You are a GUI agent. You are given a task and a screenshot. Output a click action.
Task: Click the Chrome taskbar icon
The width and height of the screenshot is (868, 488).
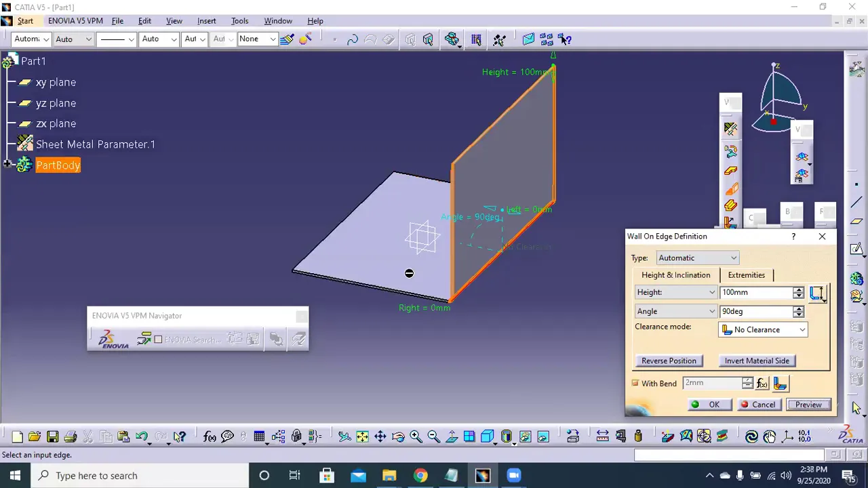(420, 475)
